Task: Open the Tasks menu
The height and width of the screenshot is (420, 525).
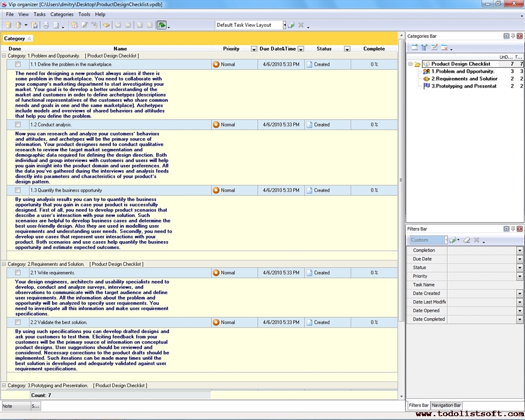Action: 39,14
